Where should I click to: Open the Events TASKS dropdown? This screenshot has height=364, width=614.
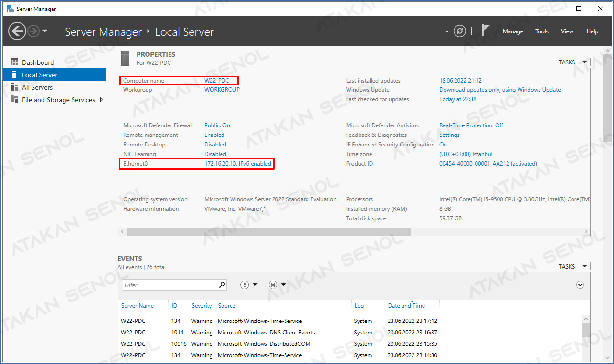[x=572, y=267]
